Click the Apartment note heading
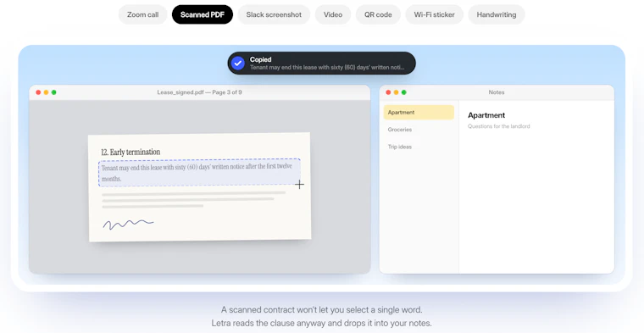The width and height of the screenshot is (644, 333). pyautogui.click(x=486, y=115)
